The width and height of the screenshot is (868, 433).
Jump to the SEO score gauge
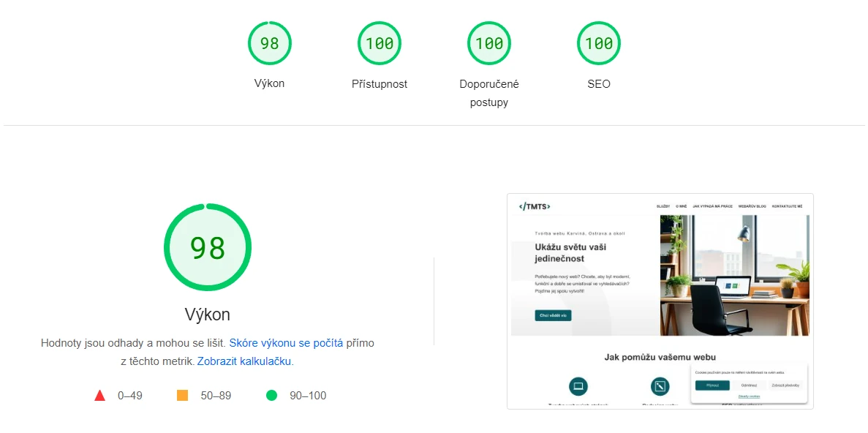pos(599,43)
